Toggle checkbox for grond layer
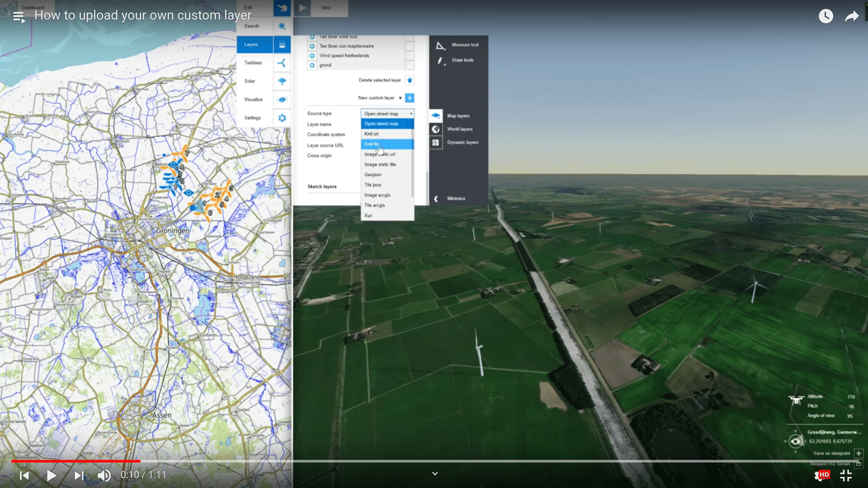 (x=410, y=65)
